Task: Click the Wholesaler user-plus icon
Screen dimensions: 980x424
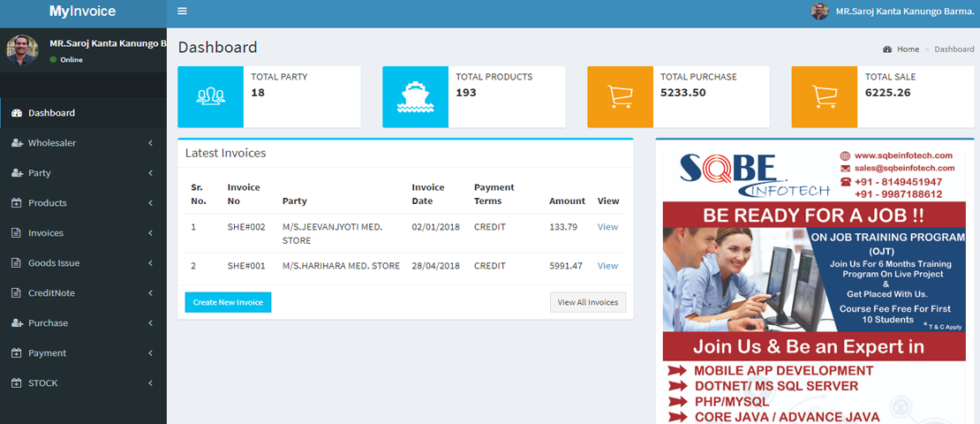Action: point(17,143)
